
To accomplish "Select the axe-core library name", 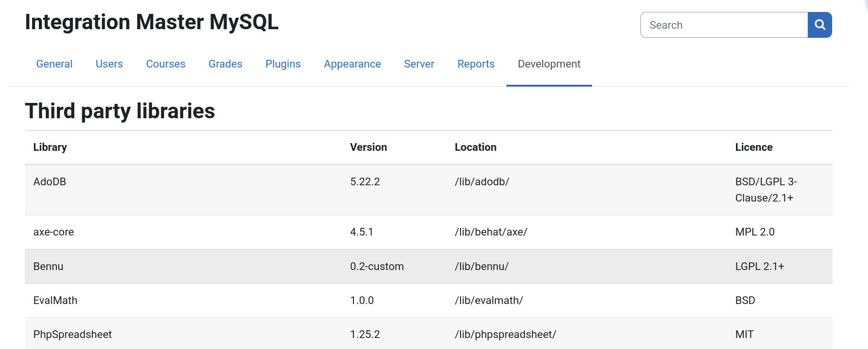I will click(54, 232).
